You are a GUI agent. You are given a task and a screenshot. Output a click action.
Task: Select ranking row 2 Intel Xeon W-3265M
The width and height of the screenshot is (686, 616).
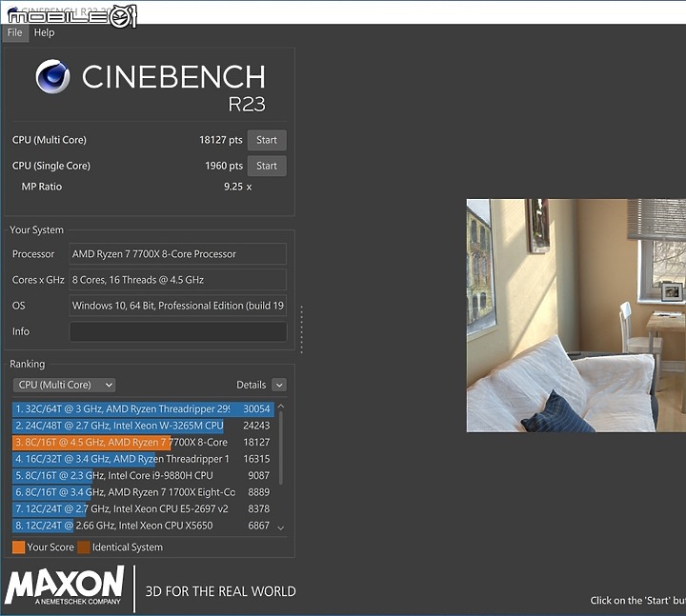[143, 426]
